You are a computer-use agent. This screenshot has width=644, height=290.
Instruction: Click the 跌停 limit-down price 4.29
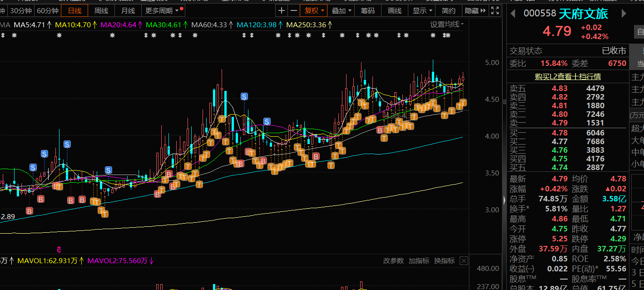pyautogui.click(x=618, y=239)
